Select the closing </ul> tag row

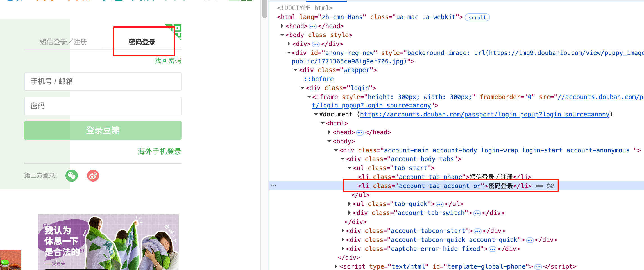360,195
